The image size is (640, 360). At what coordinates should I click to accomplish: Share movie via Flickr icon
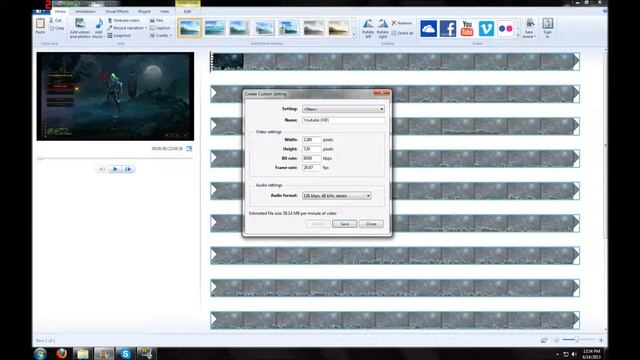[505, 29]
